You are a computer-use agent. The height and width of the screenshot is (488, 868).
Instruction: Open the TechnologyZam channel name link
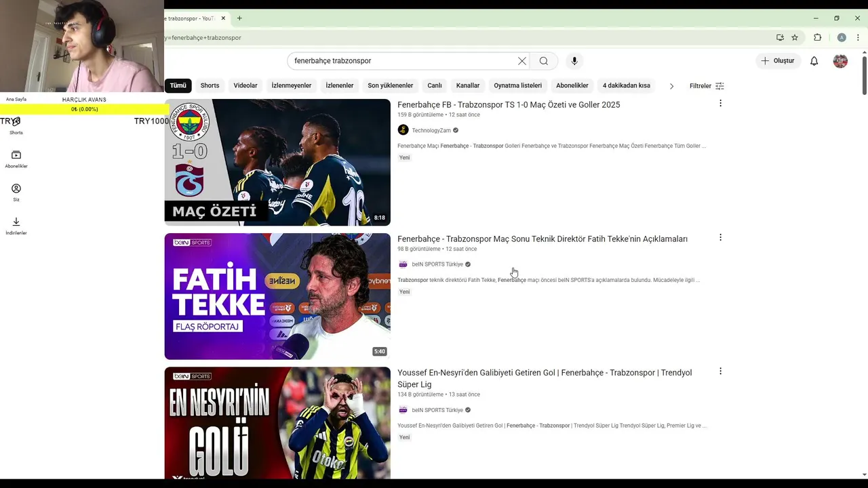tap(431, 131)
